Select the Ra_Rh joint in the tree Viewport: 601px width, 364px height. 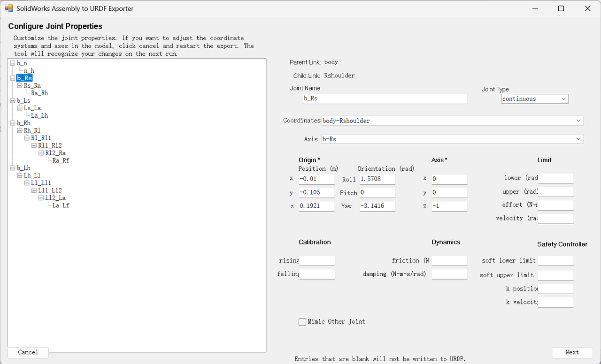pyautogui.click(x=39, y=93)
